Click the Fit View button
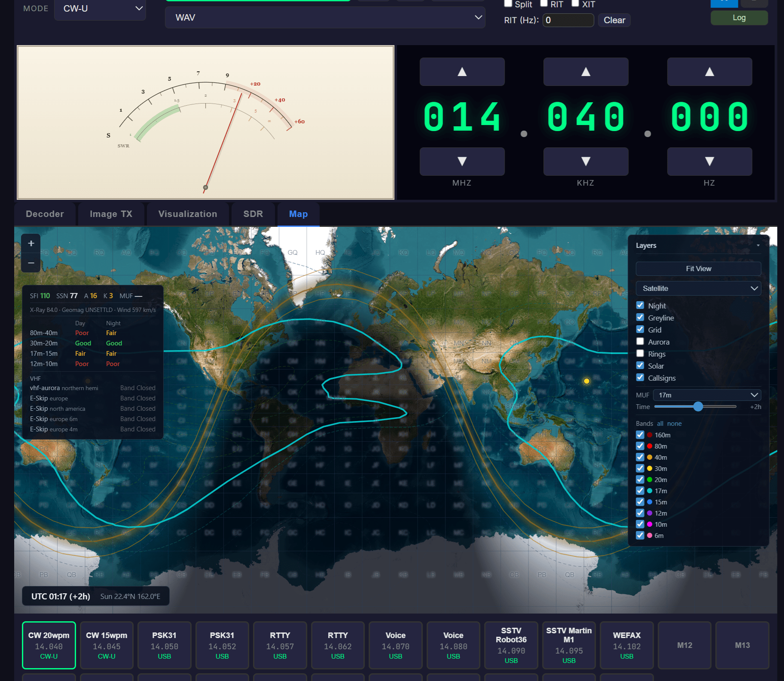784x681 pixels. click(698, 269)
